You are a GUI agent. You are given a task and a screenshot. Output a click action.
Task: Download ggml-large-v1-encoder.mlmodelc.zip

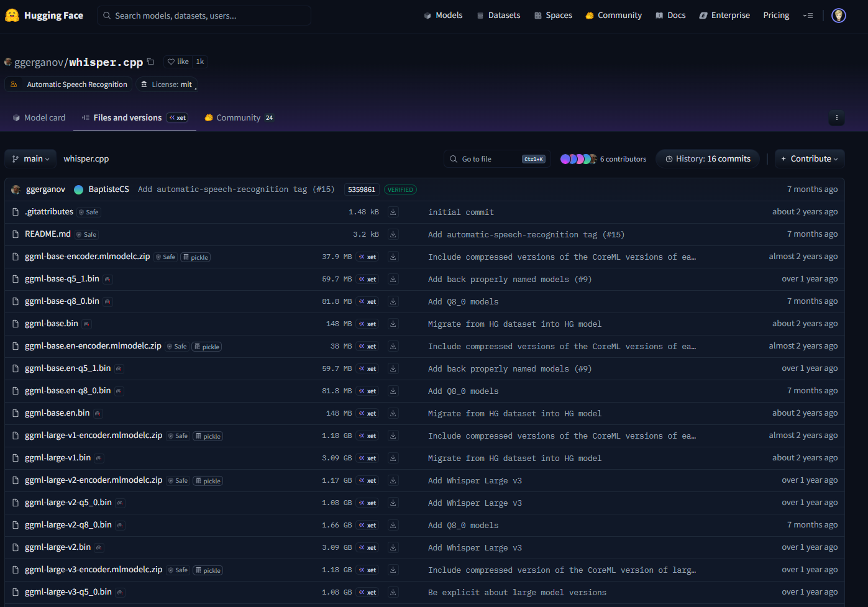point(393,436)
